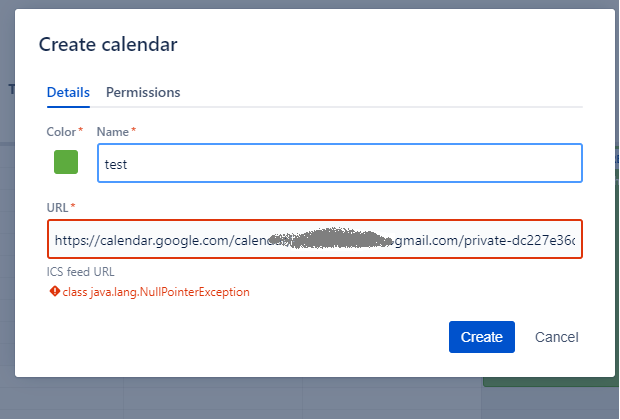Switch to the Permissions tab
This screenshot has height=420, width=620.
coord(143,92)
